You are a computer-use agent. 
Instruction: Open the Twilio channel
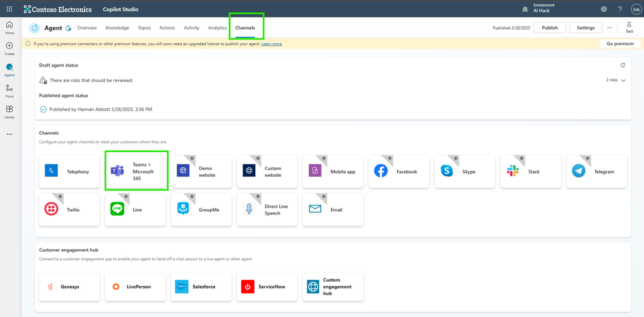click(x=70, y=209)
